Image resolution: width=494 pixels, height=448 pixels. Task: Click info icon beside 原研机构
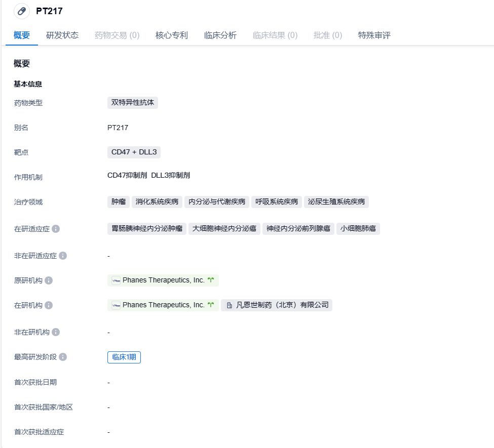[x=49, y=280]
